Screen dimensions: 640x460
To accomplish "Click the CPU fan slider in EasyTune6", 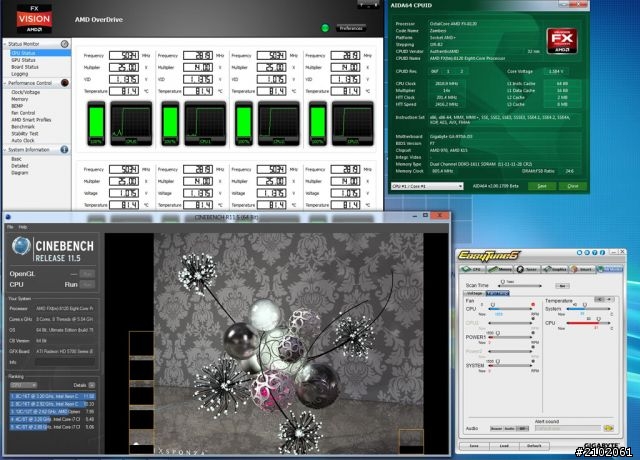I will (x=509, y=308).
